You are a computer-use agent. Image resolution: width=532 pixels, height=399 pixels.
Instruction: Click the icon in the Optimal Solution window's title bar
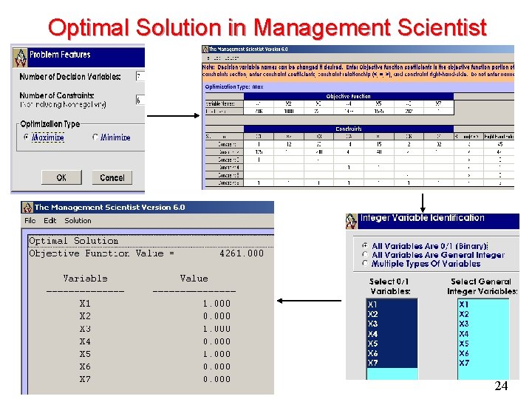[x=27, y=207]
